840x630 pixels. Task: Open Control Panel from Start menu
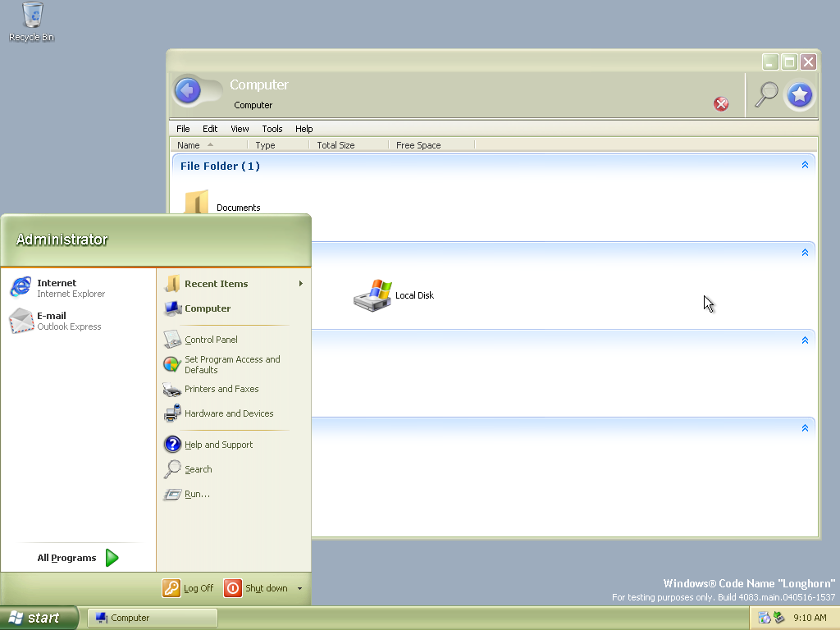211,340
